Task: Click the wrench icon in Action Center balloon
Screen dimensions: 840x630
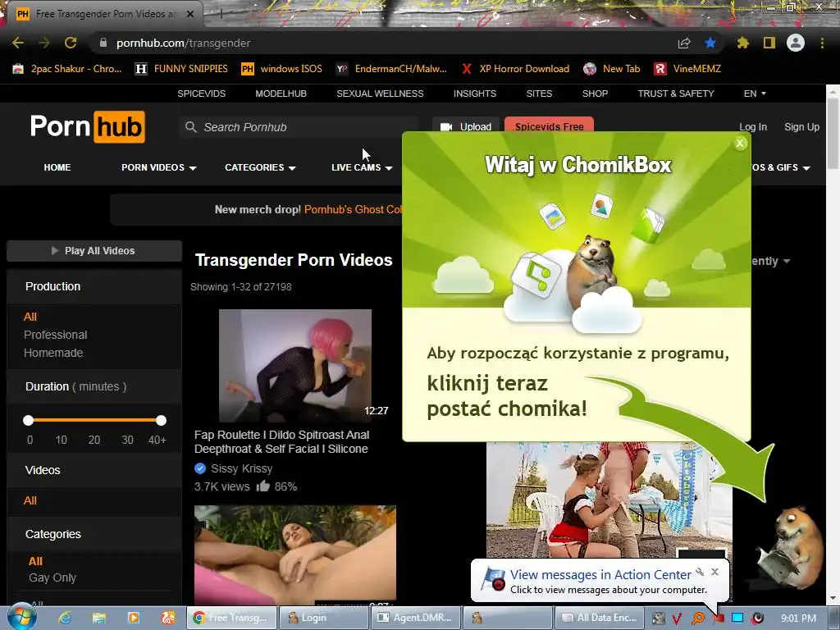Action: click(700, 572)
